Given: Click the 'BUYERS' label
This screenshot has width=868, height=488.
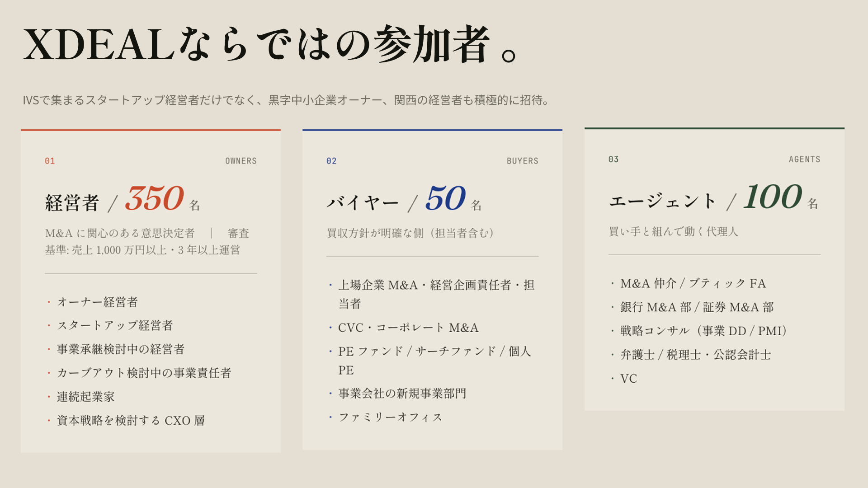Looking at the screenshot, I should click(523, 161).
